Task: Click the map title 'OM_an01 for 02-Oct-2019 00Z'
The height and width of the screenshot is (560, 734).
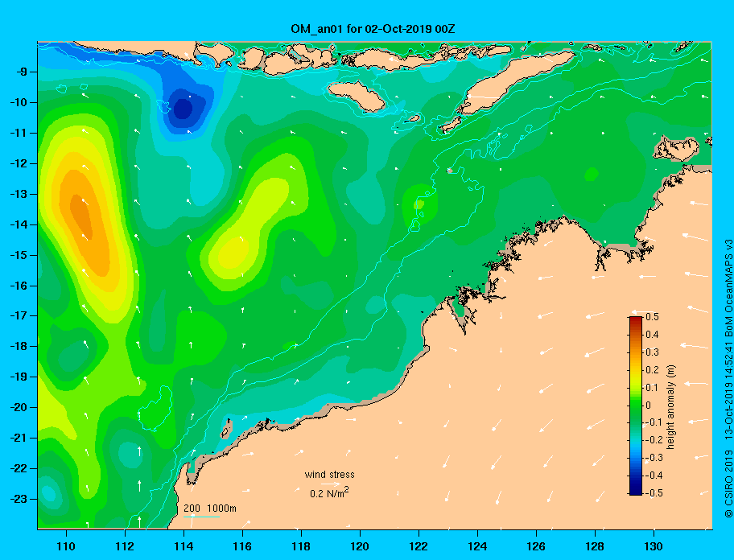Action: coord(373,29)
